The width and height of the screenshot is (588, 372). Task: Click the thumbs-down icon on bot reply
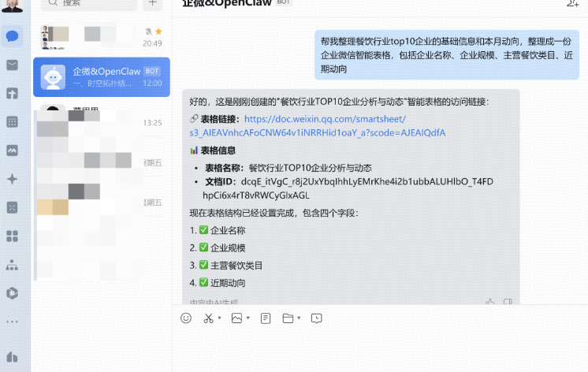[508, 302]
